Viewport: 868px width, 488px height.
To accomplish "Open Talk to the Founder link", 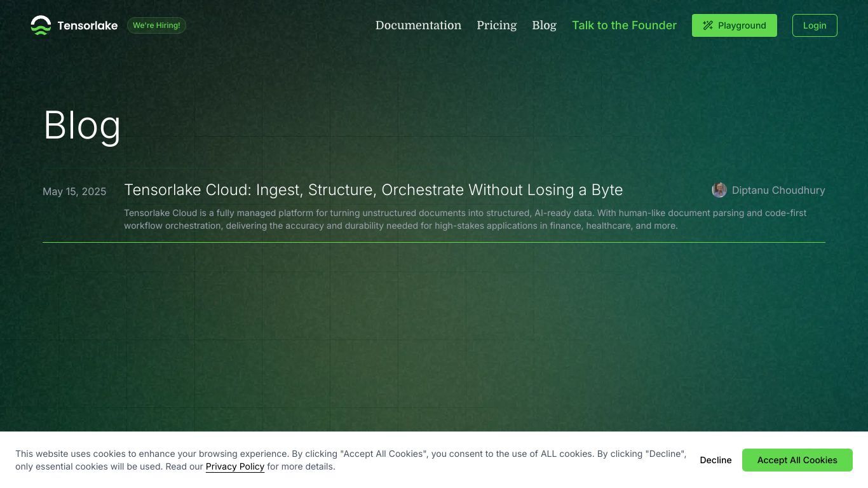I will coord(624,25).
